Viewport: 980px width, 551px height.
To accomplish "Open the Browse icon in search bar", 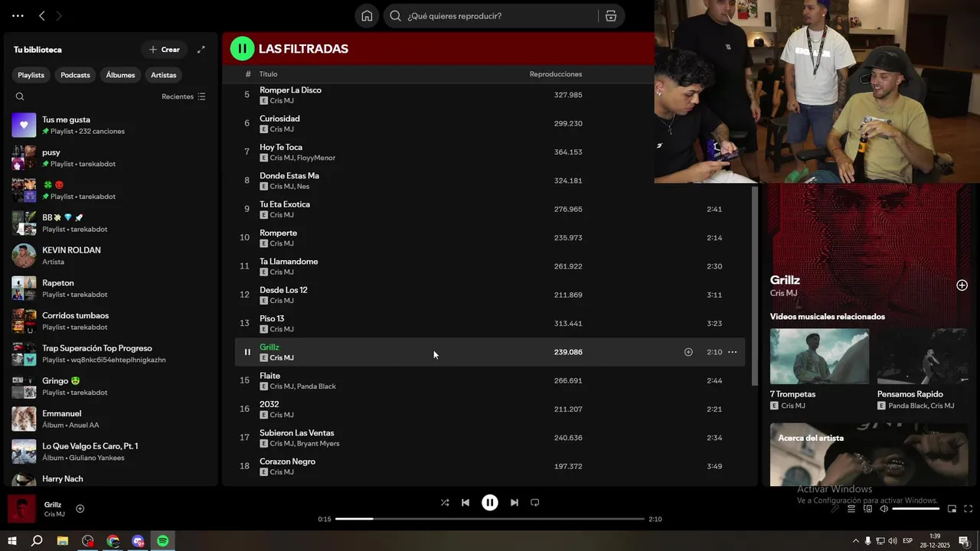I will [611, 16].
